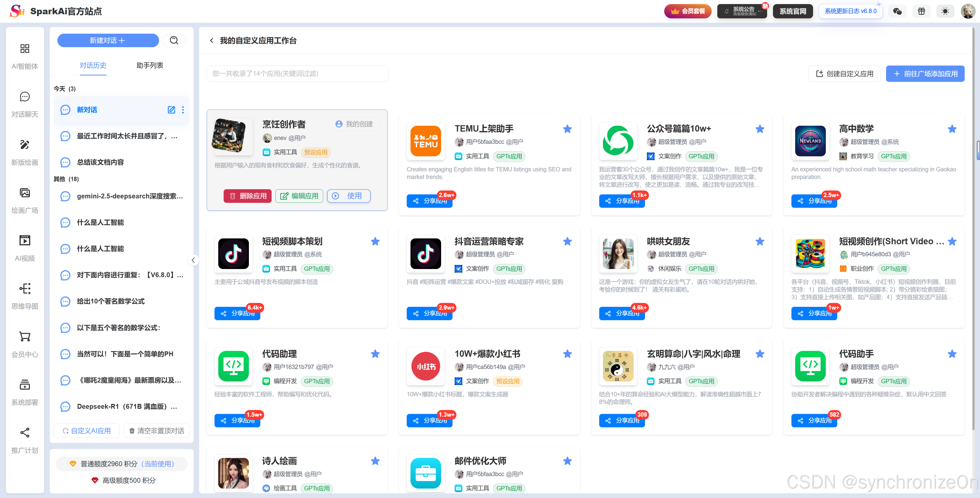This screenshot has height=498, width=980.
Task: Click the WeChat icon in header
Action: click(897, 11)
